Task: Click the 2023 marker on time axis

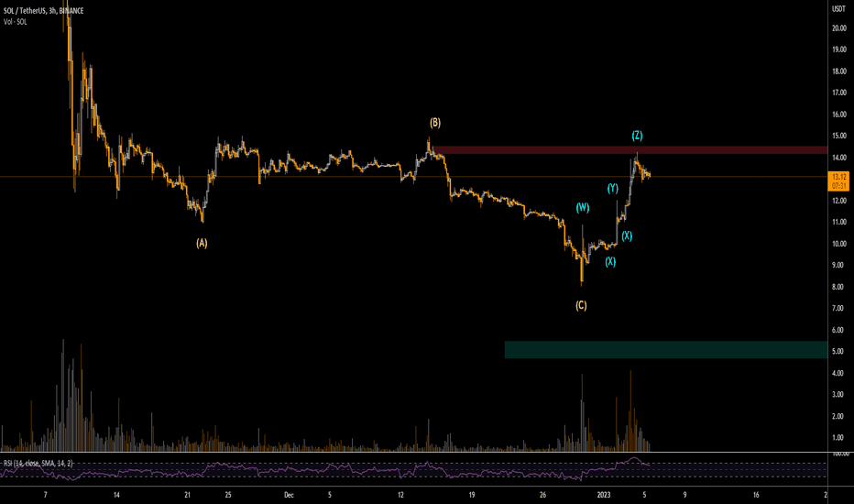Action: pyautogui.click(x=603, y=494)
